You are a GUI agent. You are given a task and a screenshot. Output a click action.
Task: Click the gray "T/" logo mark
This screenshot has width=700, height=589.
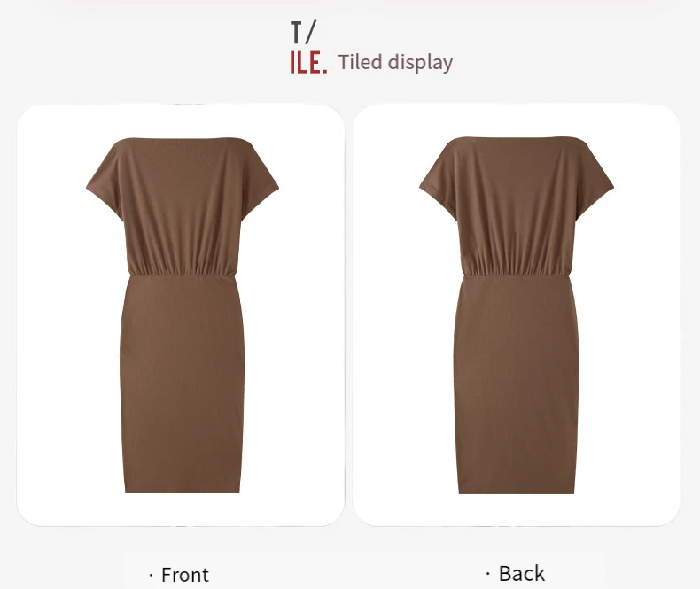click(303, 33)
